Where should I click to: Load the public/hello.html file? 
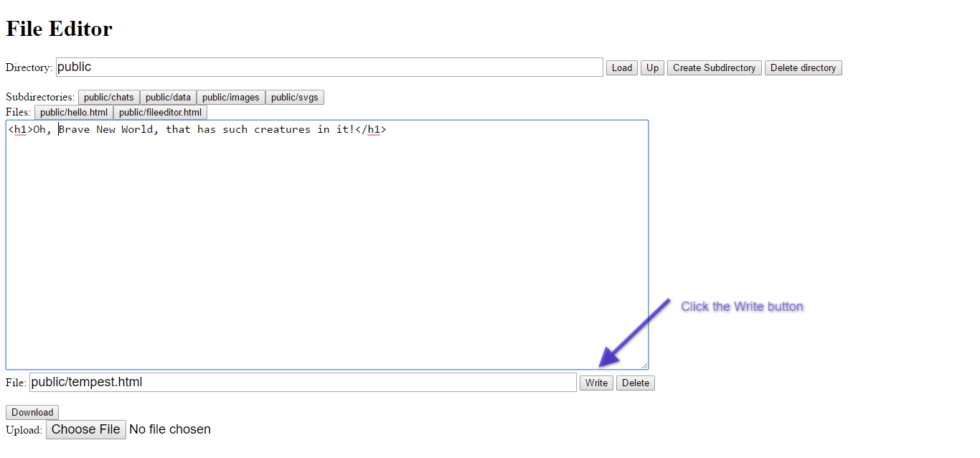74,112
